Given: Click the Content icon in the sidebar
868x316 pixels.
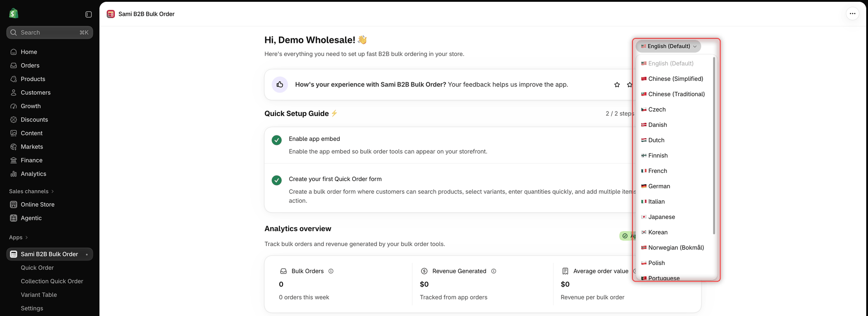Looking at the screenshot, I should (14, 133).
